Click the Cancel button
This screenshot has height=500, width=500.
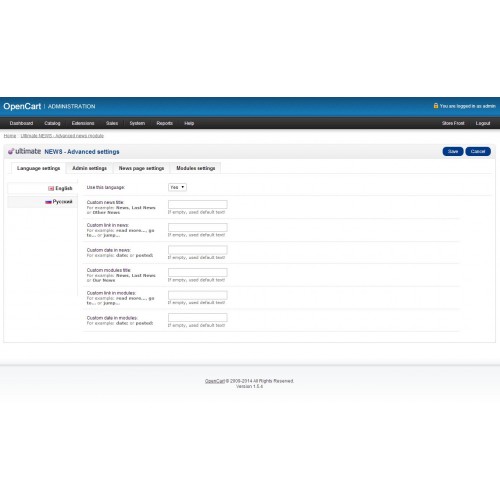(478, 151)
